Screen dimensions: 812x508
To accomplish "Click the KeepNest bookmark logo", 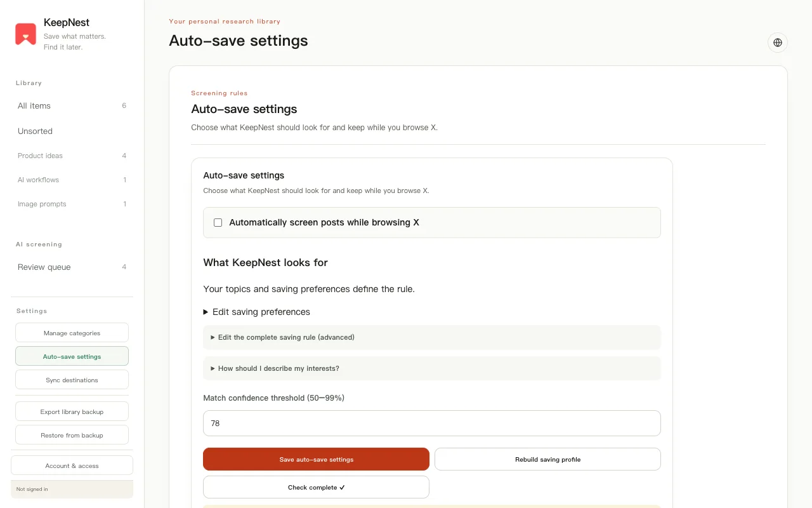I will (x=26, y=34).
